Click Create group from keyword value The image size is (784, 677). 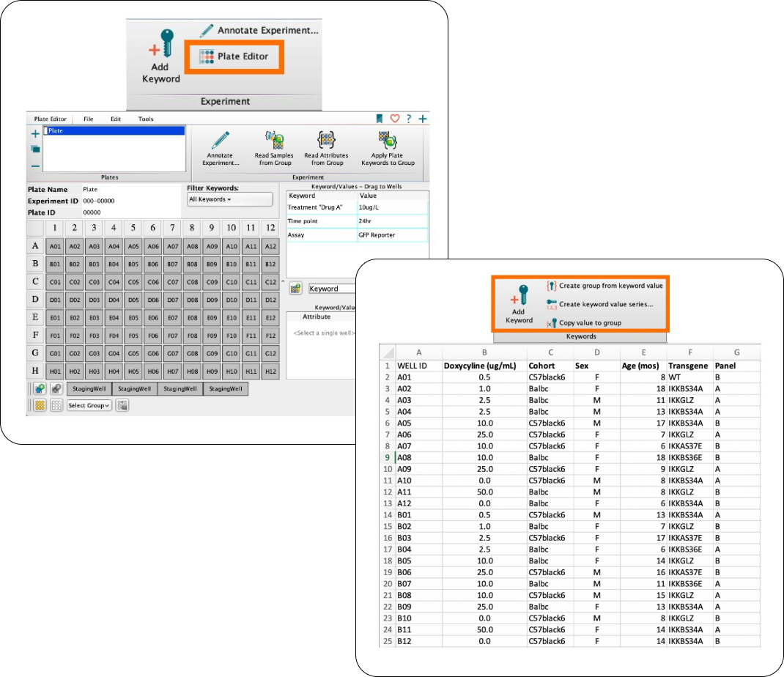pos(604,286)
